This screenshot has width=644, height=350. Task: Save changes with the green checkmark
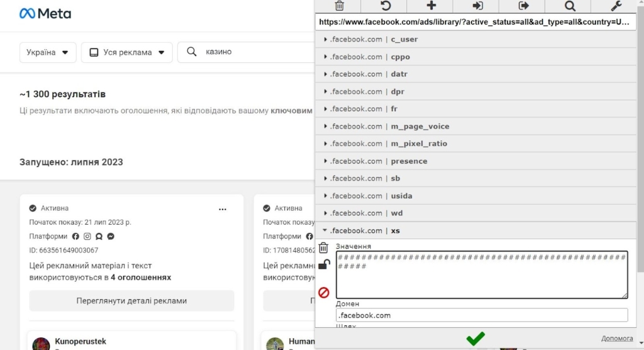coord(475,339)
